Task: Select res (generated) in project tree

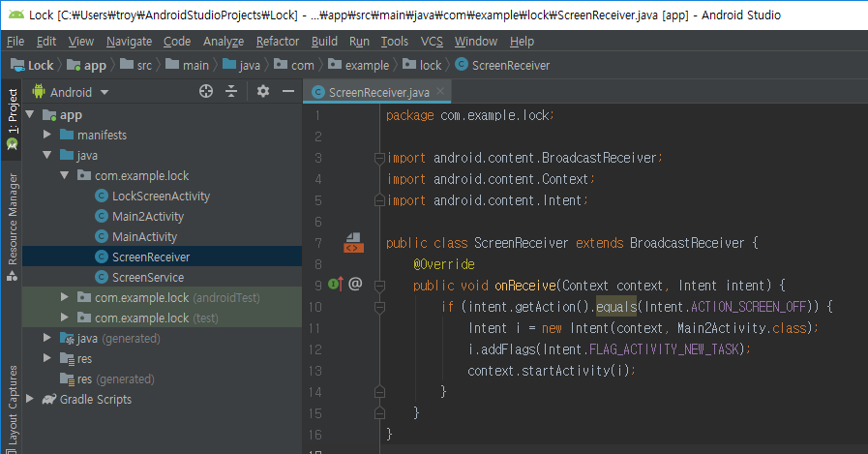Action: point(116,379)
